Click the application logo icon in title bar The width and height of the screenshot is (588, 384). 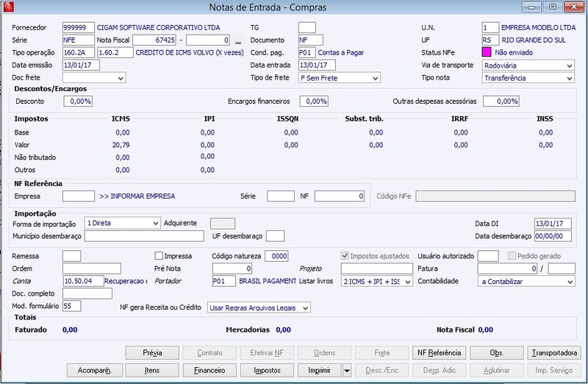[8, 7]
